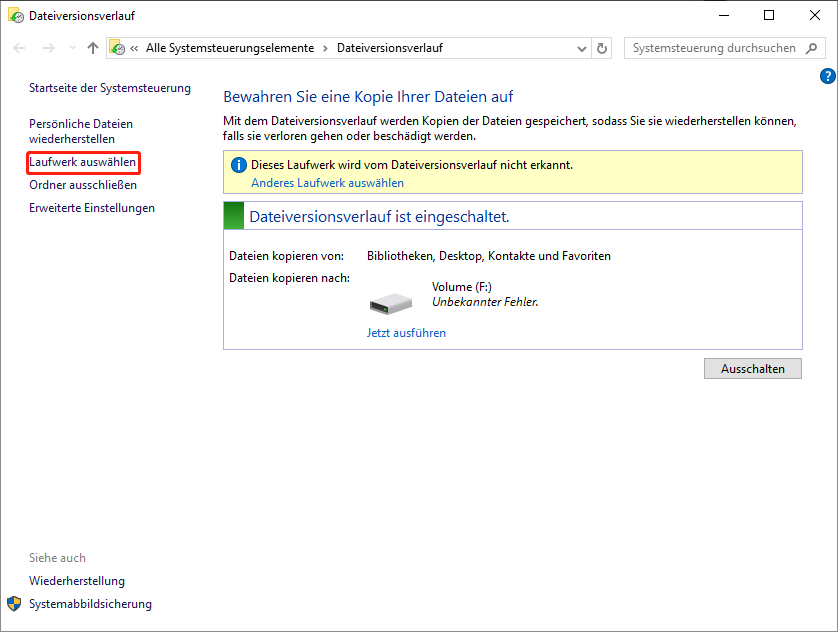838x632 pixels.
Task: Open Erweiterte Einstellungen
Action: click(92, 208)
